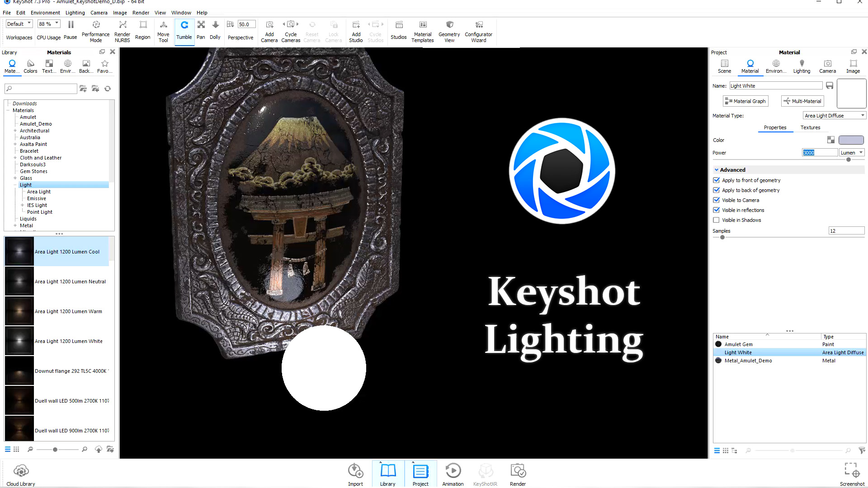Image resolution: width=868 pixels, height=488 pixels.
Task: Collapse the Light folder
Action: point(15,185)
